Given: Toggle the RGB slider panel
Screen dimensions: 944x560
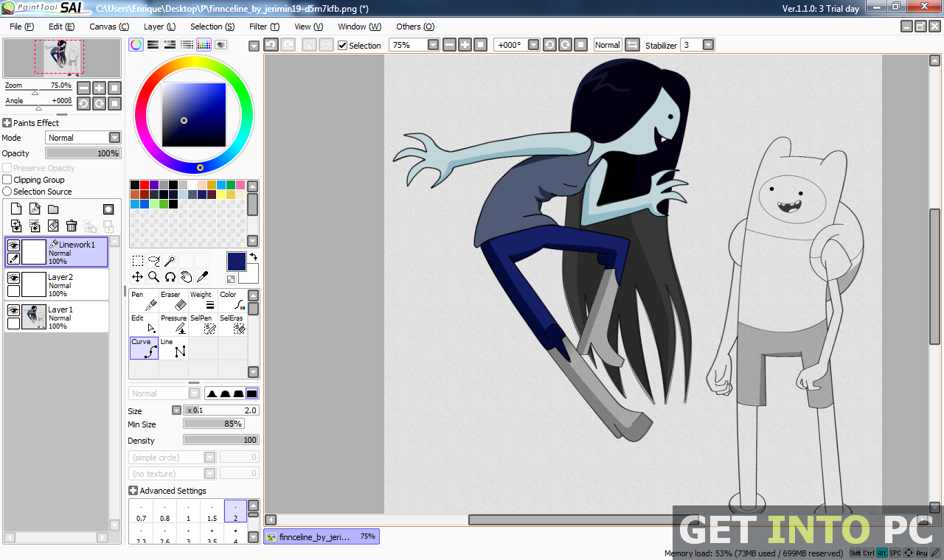Looking at the screenshot, I should [153, 45].
